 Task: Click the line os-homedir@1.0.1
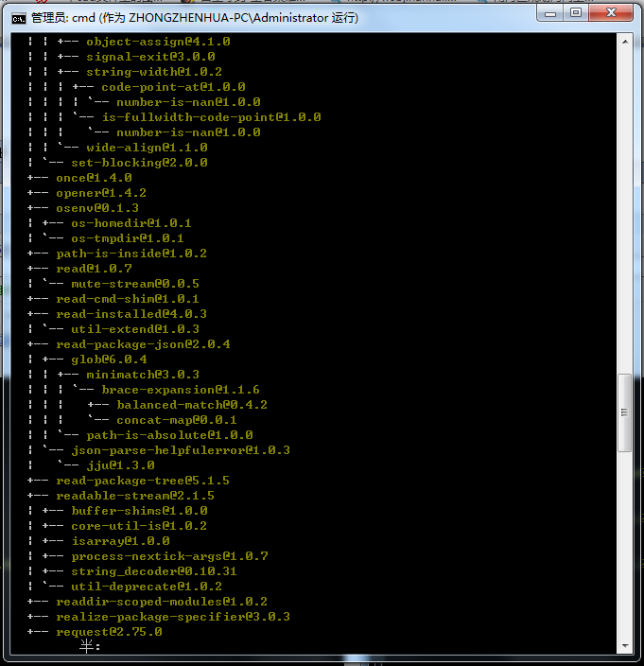click(131, 223)
